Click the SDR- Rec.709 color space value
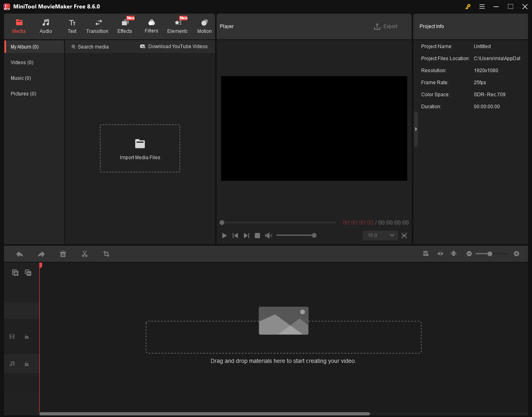The image size is (532, 417). [489, 95]
